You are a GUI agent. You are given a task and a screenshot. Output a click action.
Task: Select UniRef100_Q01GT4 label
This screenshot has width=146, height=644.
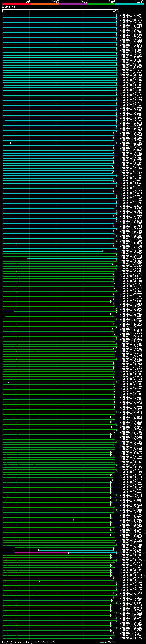click(131, 256)
